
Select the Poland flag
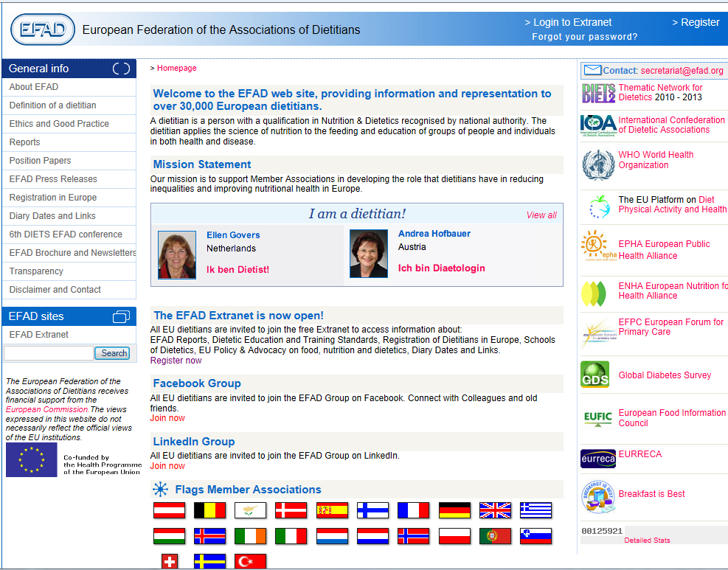[x=454, y=536]
